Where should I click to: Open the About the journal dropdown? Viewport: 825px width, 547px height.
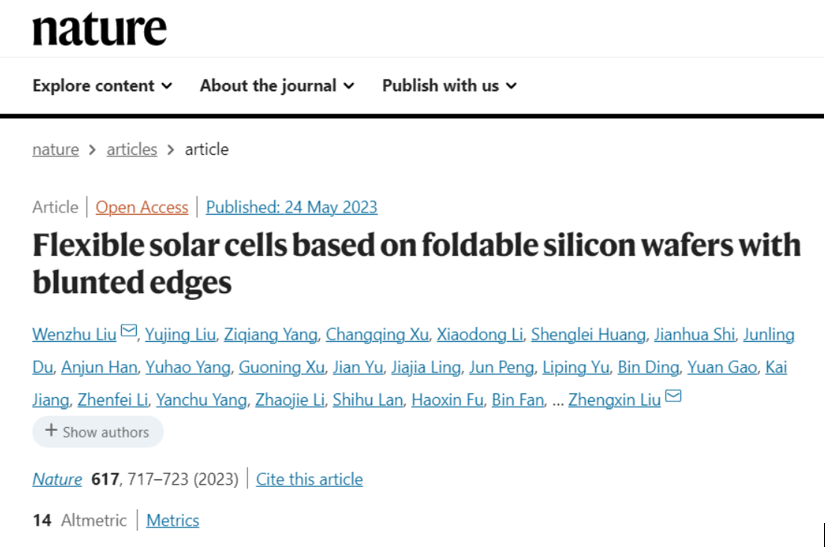[277, 86]
